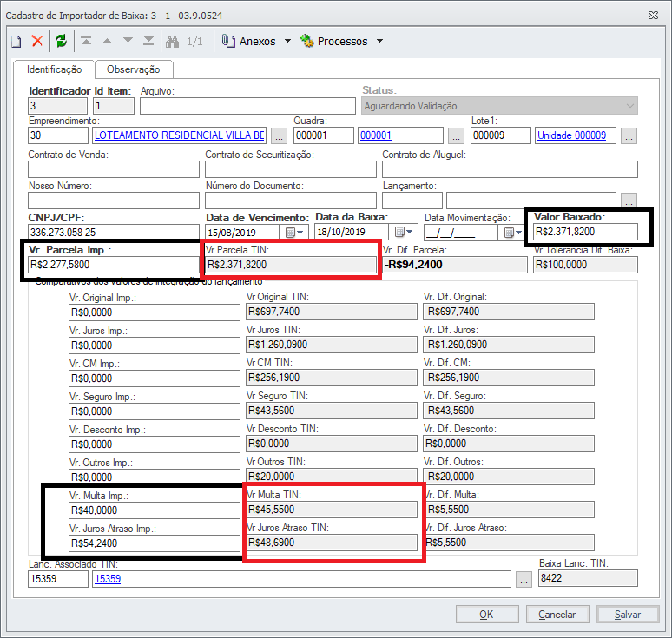Open the Unidade 000009 link

[x=571, y=135]
